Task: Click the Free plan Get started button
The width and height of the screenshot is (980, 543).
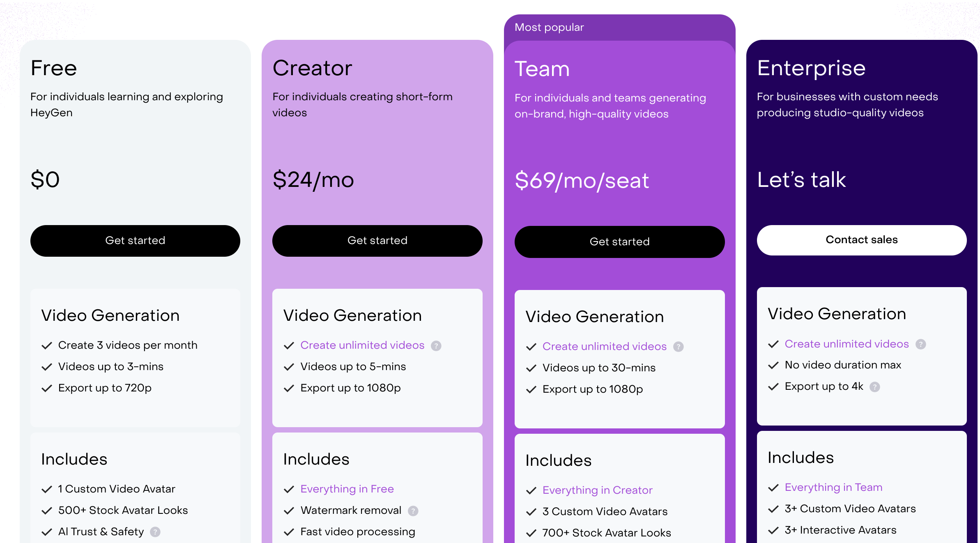Action: 134,240
